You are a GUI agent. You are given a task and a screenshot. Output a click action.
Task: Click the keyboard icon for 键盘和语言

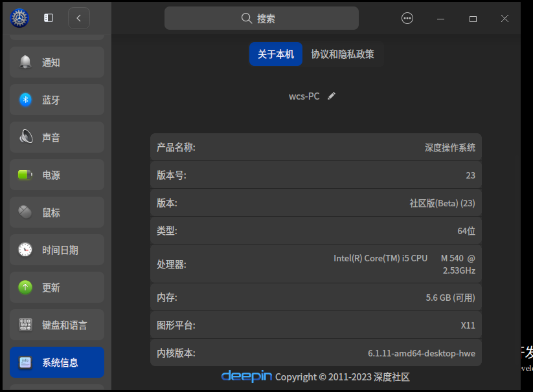click(x=25, y=325)
